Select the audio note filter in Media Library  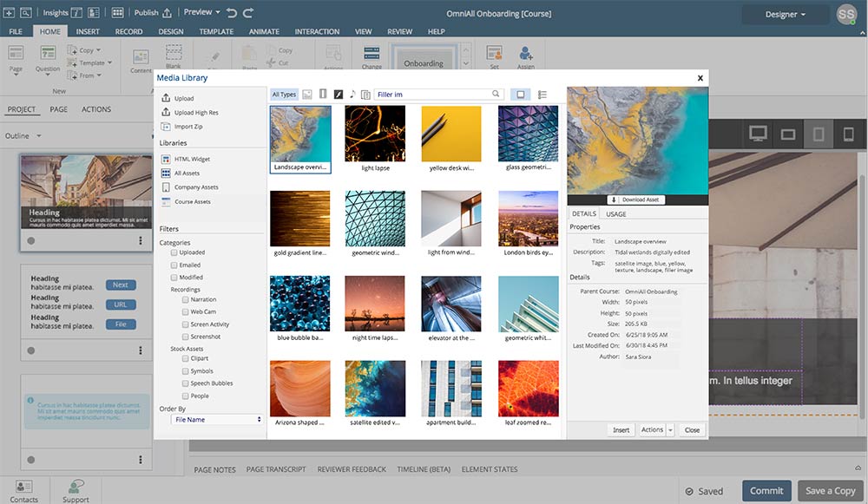pyautogui.click(x=352, y=94)
